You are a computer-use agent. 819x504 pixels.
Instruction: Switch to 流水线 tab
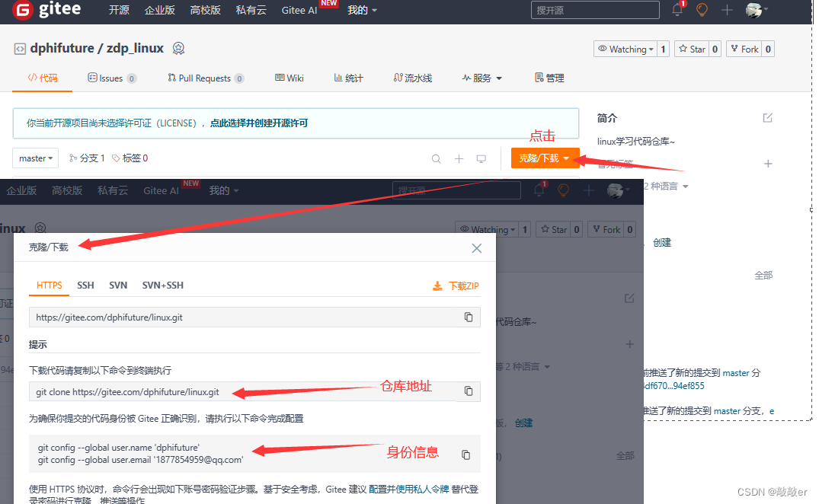(x=413, y=78)
